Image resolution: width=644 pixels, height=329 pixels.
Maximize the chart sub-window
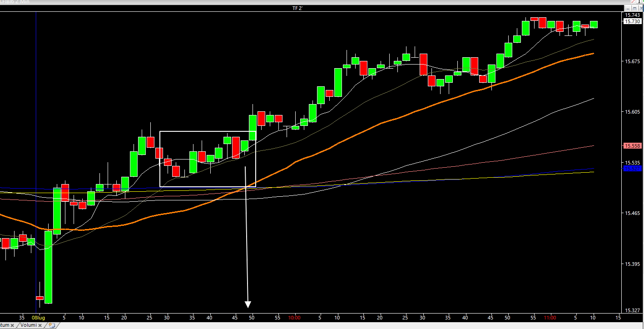pos(634,9)
